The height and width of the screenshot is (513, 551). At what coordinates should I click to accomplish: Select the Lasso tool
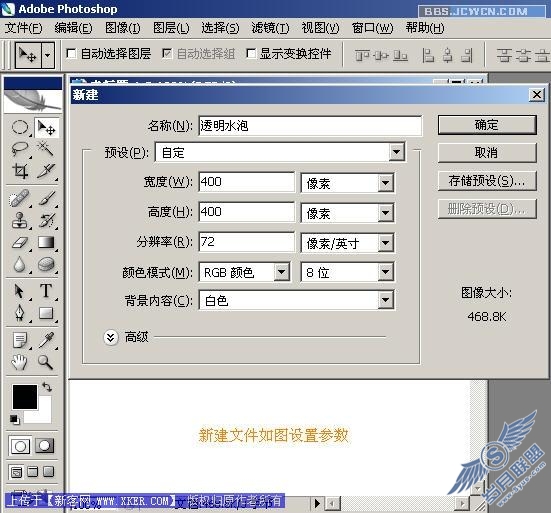click(x=20, y=149)
